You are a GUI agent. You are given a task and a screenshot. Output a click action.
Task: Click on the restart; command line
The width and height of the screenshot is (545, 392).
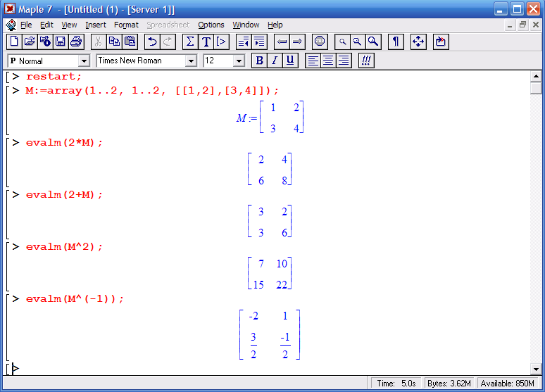tap(54, 77)
